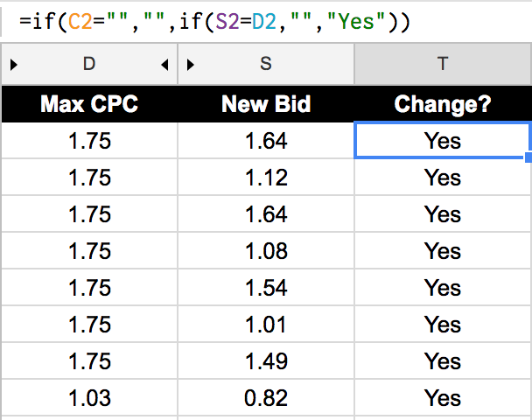
Task: Select the column D header
Action: click(x=89, y=64)
